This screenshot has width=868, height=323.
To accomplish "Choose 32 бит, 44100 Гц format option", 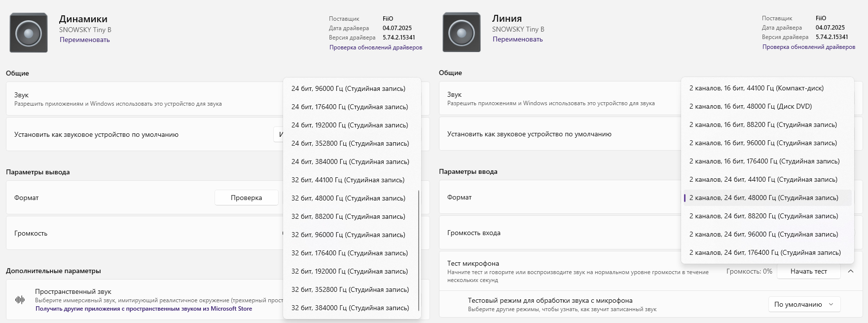I will click(348, 180).
